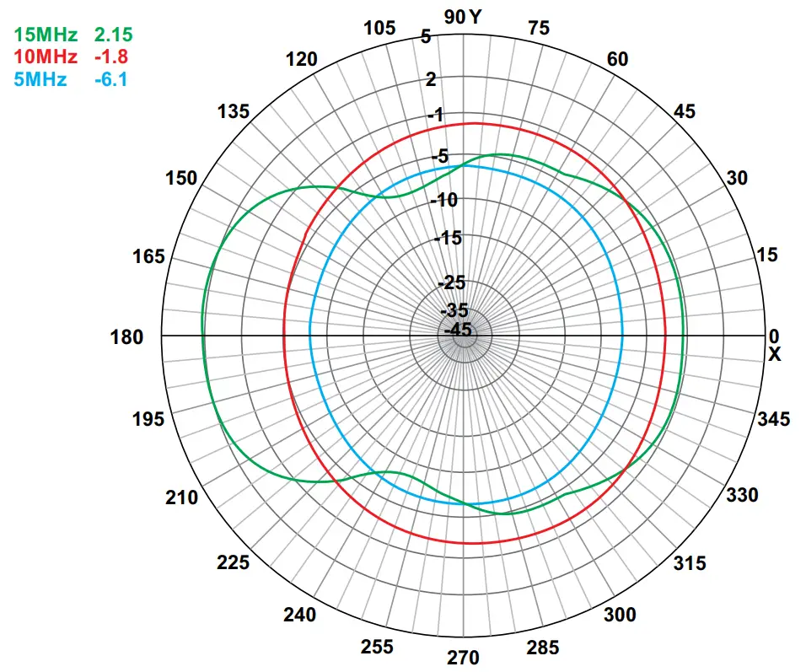Click the 240 degree angle label
Viewport: 806px width, 672px height.
[x=299, y=615]
